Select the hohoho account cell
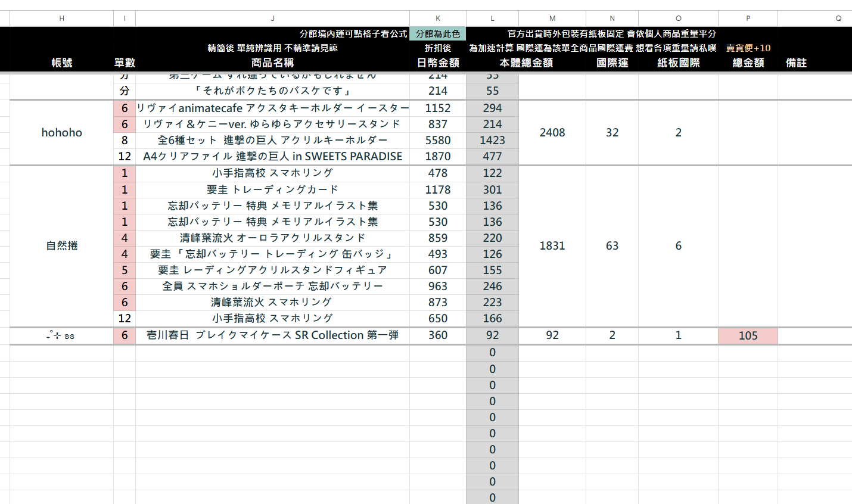This screenshot has height=504, width=852. pos(61,132)
